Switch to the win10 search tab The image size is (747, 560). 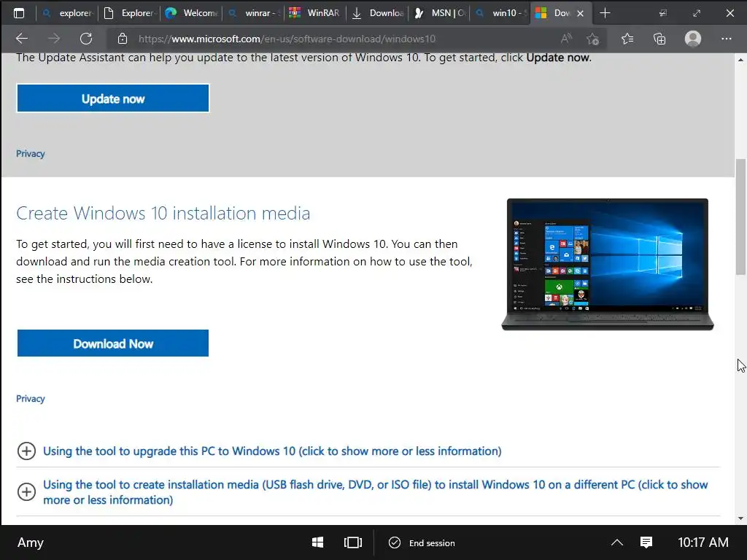click(500, 13)
